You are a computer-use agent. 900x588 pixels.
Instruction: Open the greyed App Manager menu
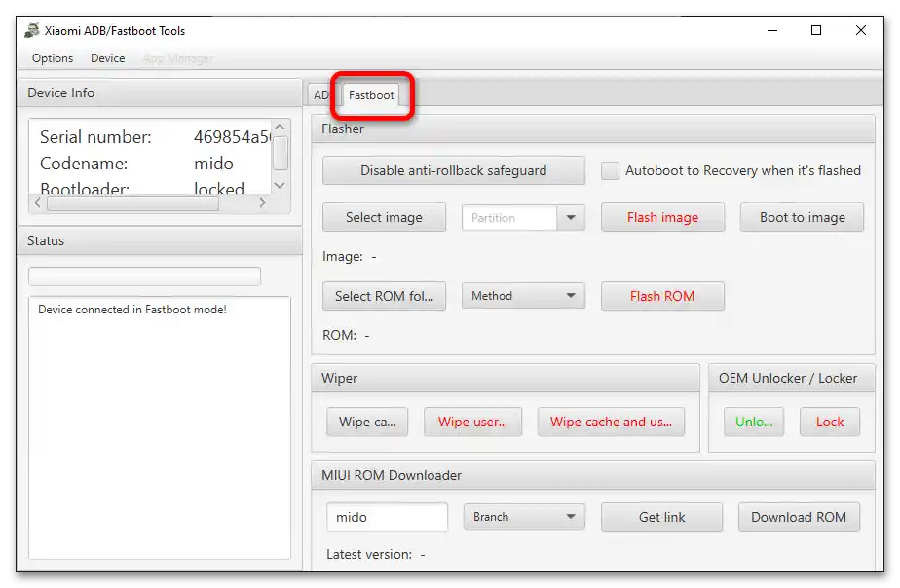(178, 58)
